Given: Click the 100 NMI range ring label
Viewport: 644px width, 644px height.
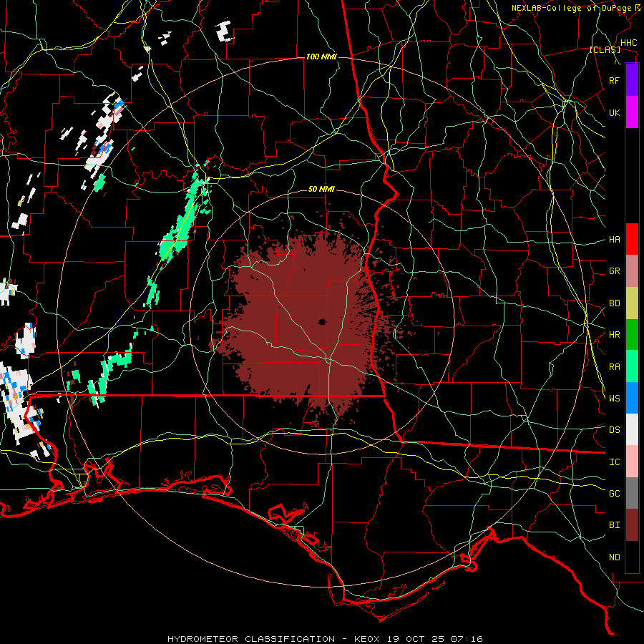Looking at the screenshot, I should (x=321, y=57).
